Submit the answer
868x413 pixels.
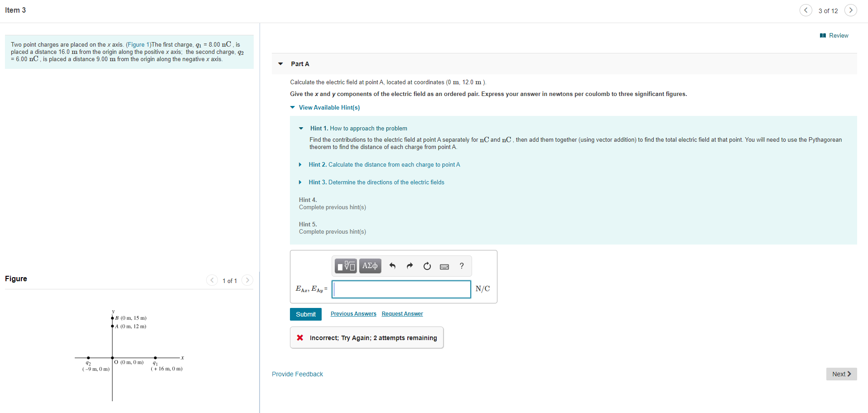[x=306, y=314]
